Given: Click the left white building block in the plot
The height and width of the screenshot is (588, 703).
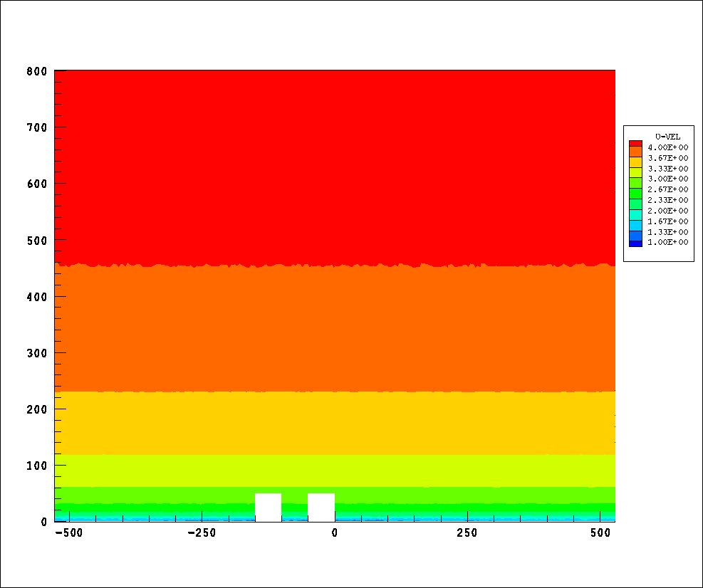Looking at the screenshot, I should point(268,508).
